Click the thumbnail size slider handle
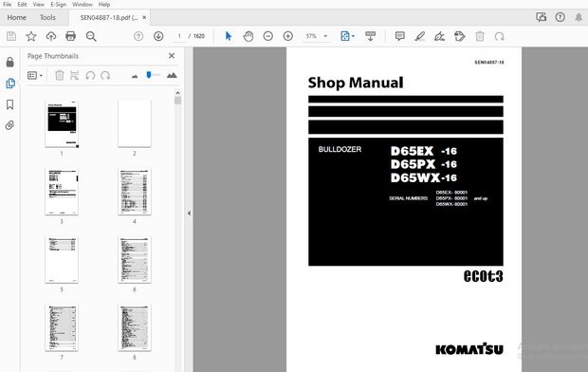The image size is (588, 372). pyautogui.click(x=149, y=75)
